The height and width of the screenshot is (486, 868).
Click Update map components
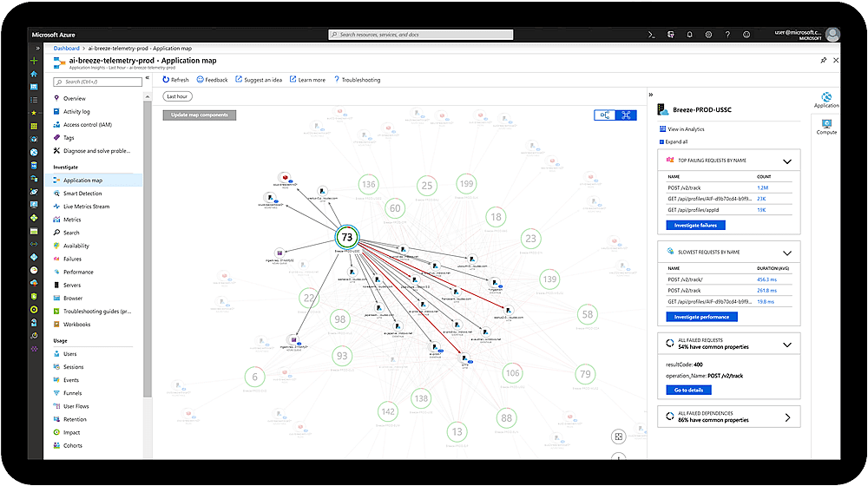200,115
